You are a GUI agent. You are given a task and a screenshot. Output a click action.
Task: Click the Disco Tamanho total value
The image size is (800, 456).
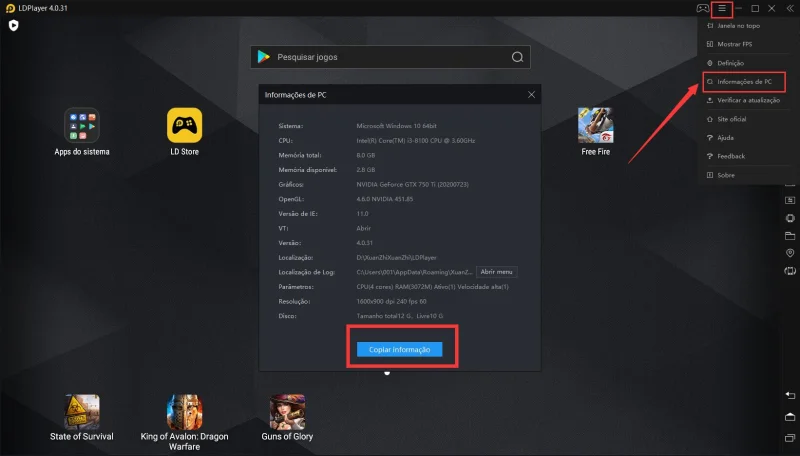(399, 316)
